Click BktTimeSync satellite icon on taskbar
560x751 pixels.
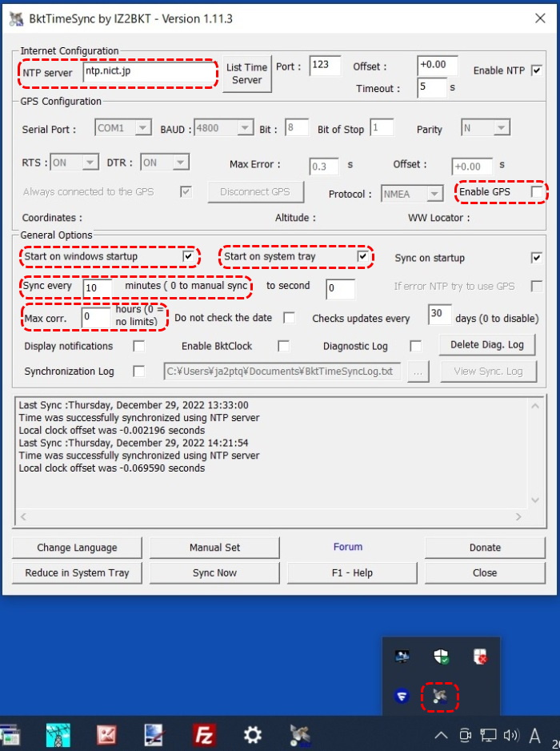click(x=300, y=735)
